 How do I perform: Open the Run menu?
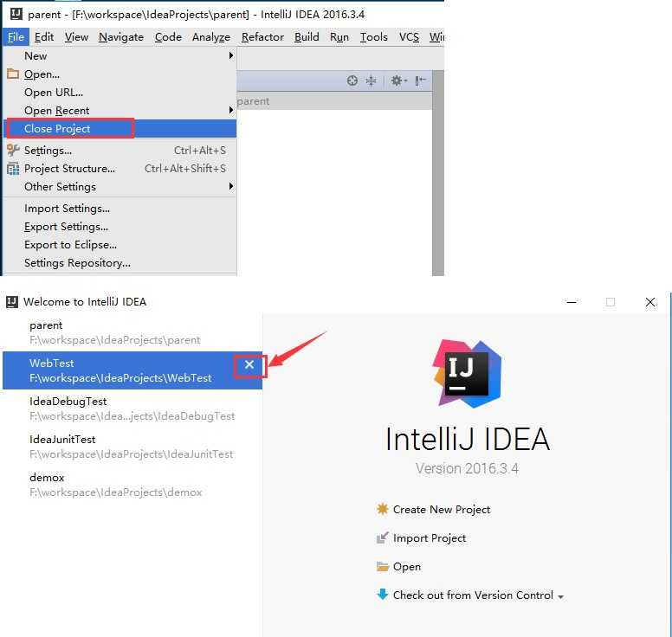tap(339, 37)
